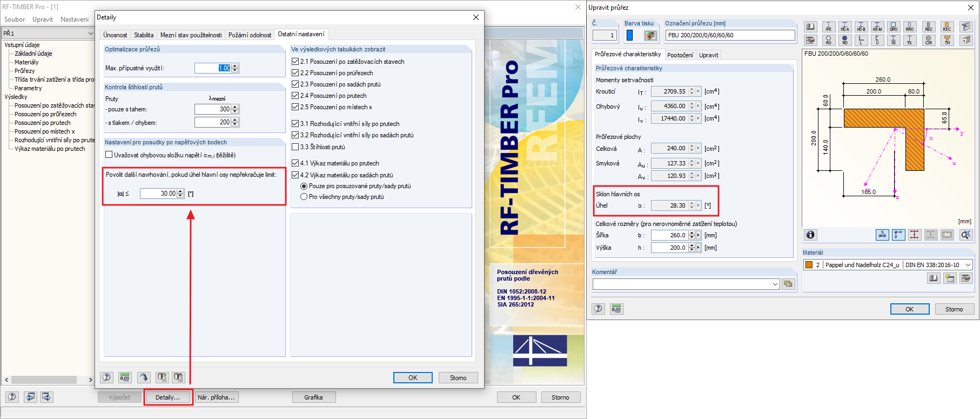Viewport: 980px width, 419px height.
Task: Enable Uvažovat ohybovou složku napětí checkbox
Action: coord(109,155)
